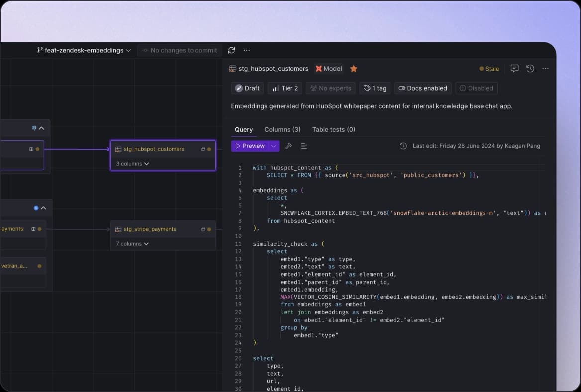Click the 1 tag pill
The image size is (581, 392).
click(x=375, y=88)
